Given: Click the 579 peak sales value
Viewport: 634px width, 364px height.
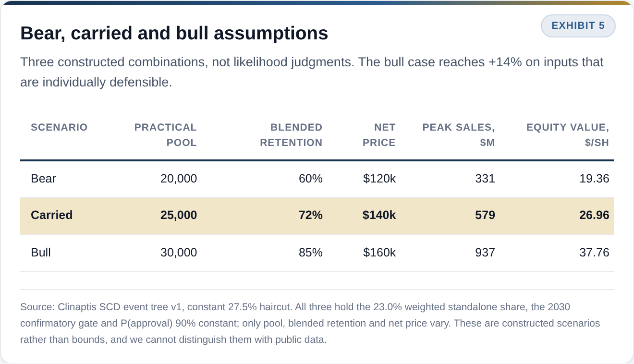Looking at the screenshot, I should pyautogui.click(x=485, y=215).
